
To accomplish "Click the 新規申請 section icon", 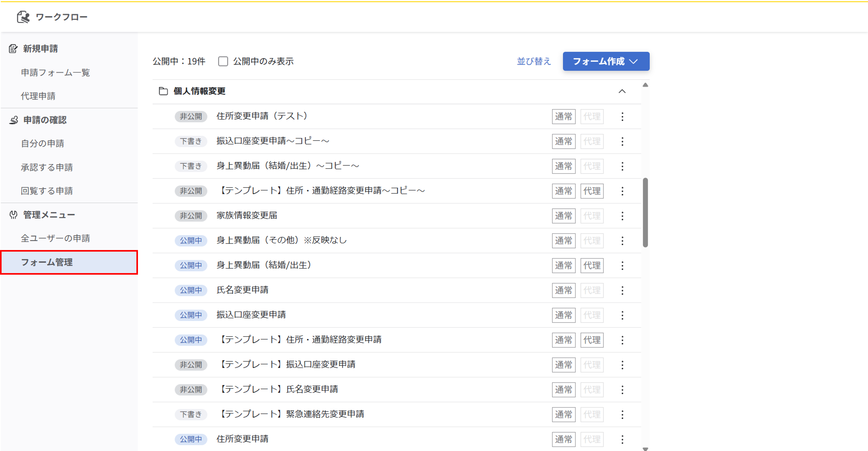I will pyautogui.click(x=13, y=49).
